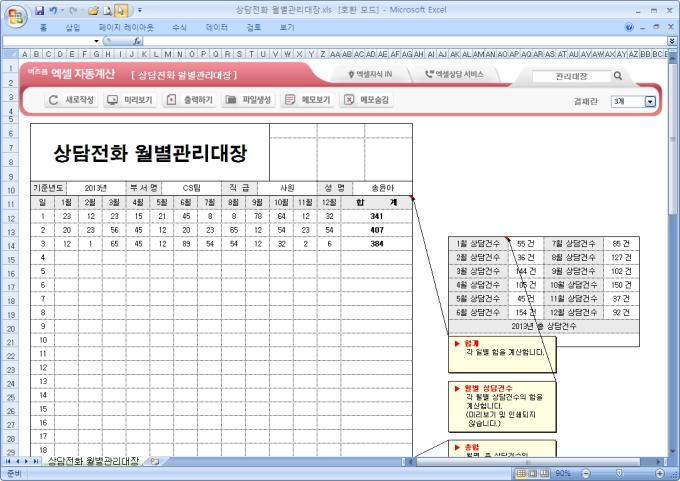The image size is (680, 481).
Task: Click the zoom out minus button
Action: pos(586,473)
